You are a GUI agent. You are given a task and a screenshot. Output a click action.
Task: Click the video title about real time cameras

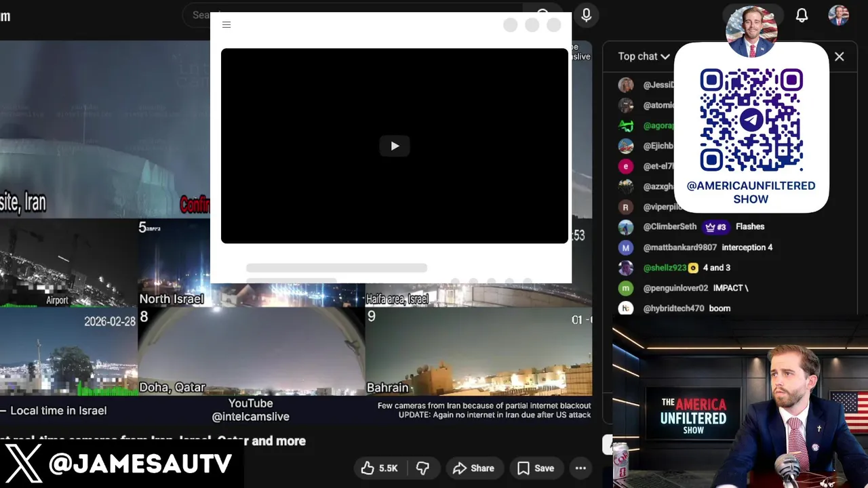(x=153, y=441)
